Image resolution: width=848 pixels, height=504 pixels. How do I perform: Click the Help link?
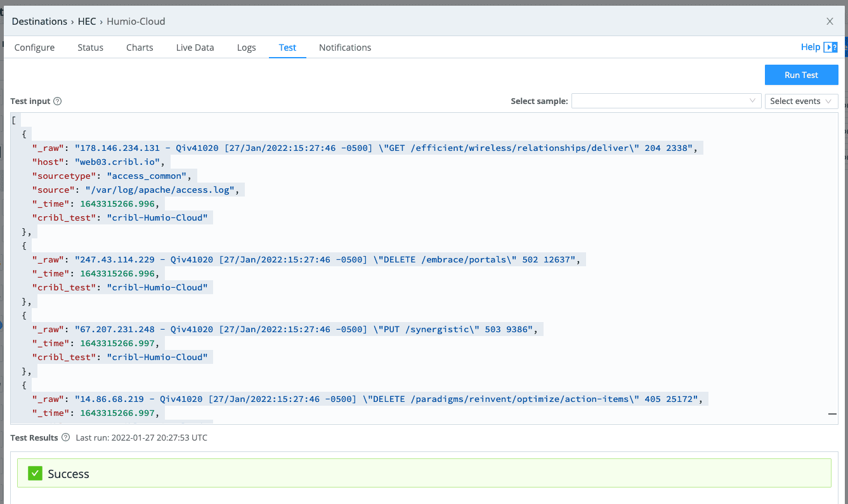810,47
